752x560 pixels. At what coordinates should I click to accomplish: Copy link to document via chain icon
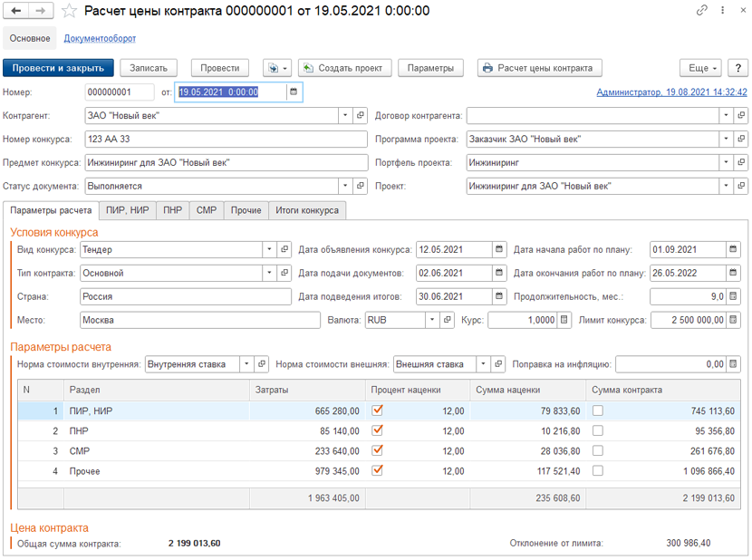pos(701,10)
